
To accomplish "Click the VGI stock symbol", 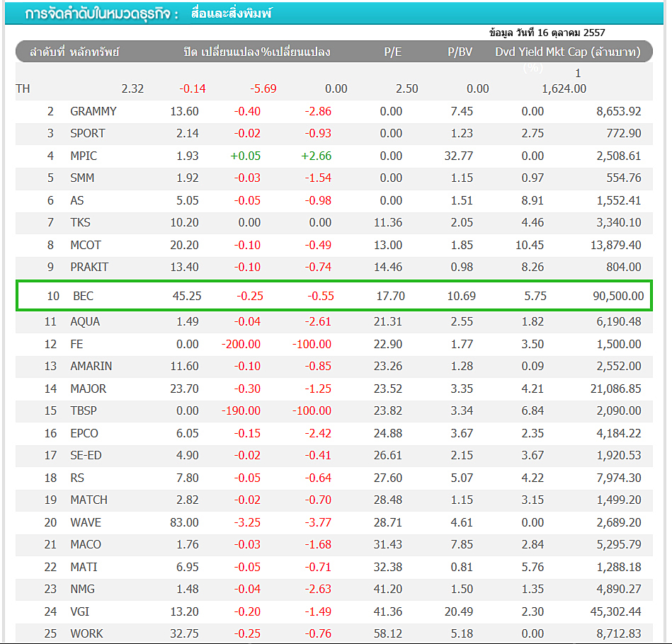I will [x=79, y=611].
